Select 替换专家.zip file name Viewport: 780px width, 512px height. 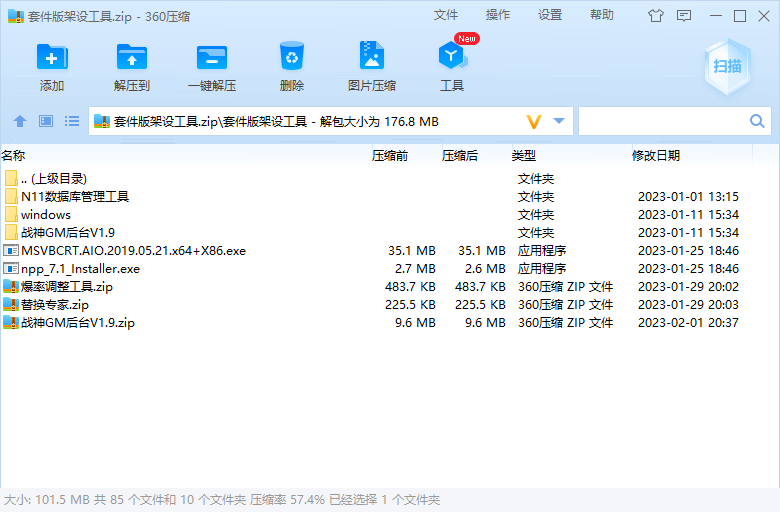click(55, 305)
